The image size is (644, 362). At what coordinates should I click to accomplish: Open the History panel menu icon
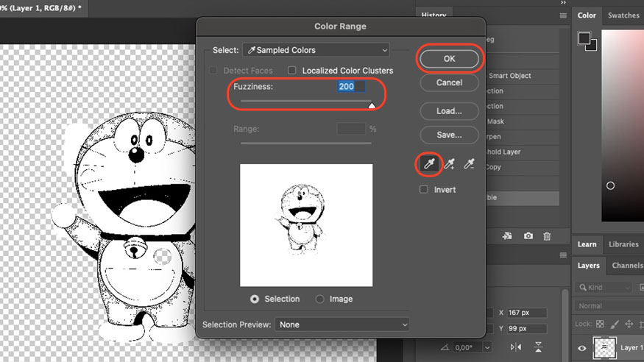[x=563, y=15]
